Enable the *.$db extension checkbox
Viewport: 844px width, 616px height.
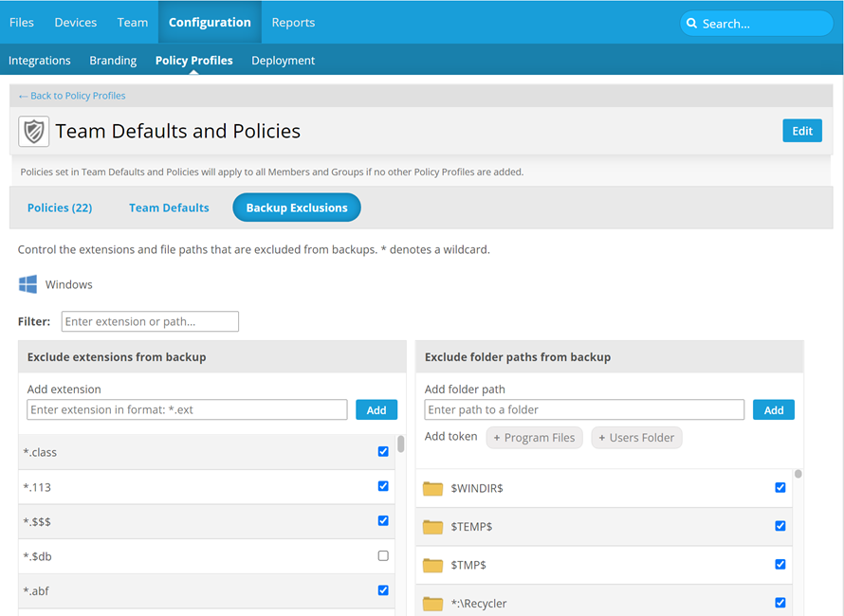[383, 555]
